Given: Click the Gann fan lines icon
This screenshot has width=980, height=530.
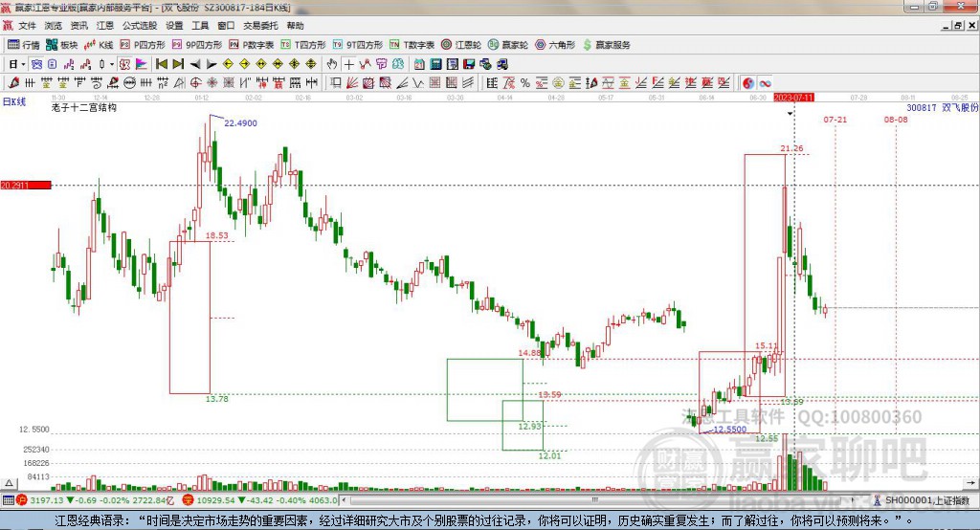Looking at the screenshot, I should (352, 83).
